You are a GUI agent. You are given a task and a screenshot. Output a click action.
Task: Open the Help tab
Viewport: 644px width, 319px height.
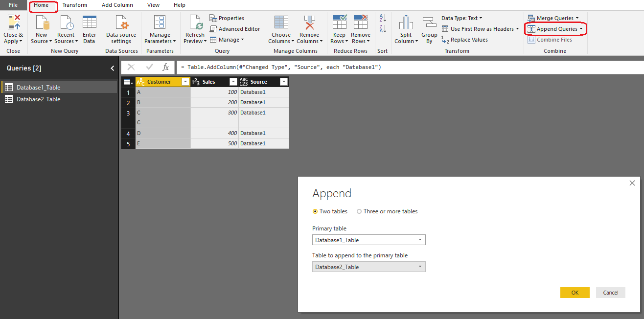click(180, 5)
